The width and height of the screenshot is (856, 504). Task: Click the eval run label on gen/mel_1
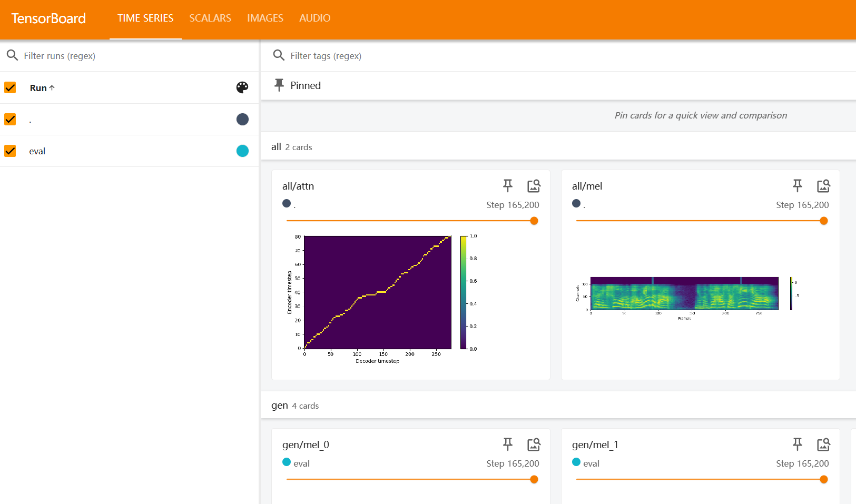coord(591,463)
